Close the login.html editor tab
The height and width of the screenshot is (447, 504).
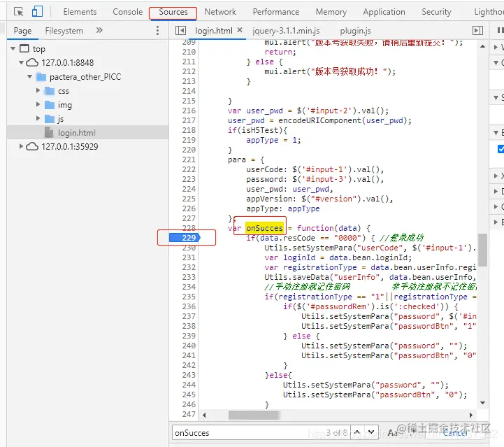(x=240, y=30)
